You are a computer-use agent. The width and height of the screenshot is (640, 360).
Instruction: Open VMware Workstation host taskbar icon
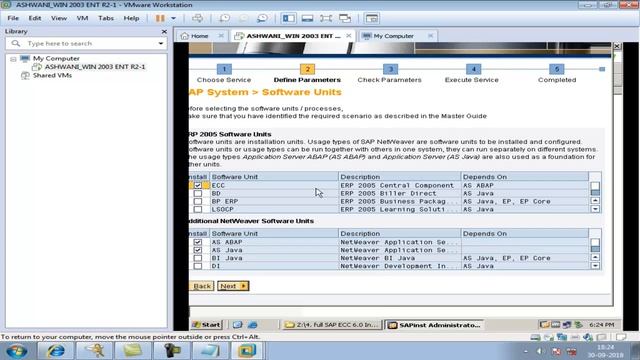pos(247,351)
